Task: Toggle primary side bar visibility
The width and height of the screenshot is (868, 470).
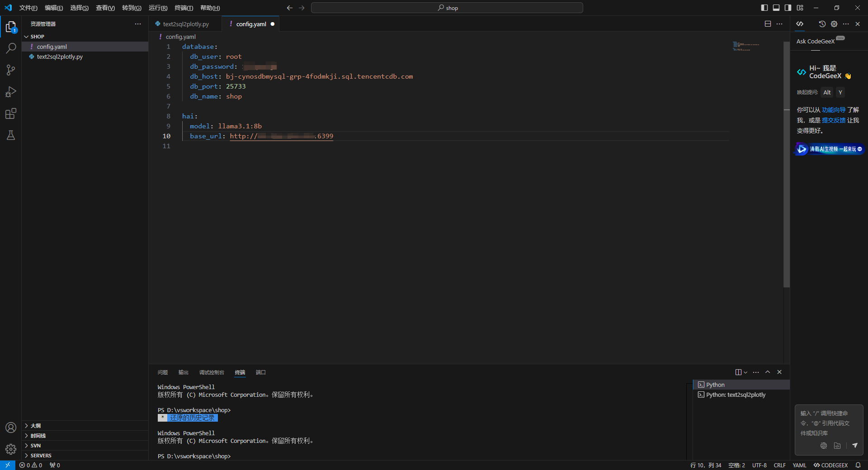Action: pyautogui.click(x=764, y=8)
